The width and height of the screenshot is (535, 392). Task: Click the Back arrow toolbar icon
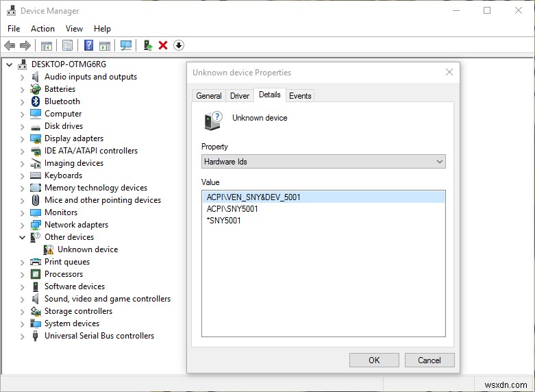[10, 45]
